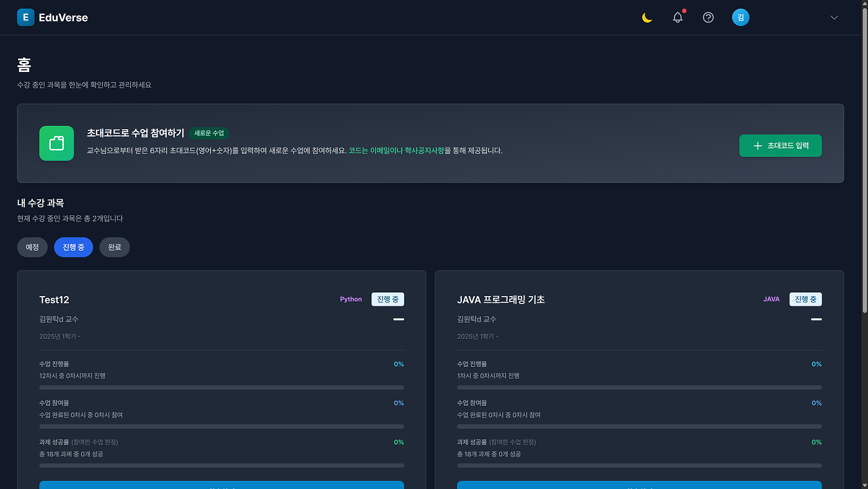
Task: Click JAVA card 수업 참여율 progress bar
Action: pyautogui.click(x=639, y=426)
